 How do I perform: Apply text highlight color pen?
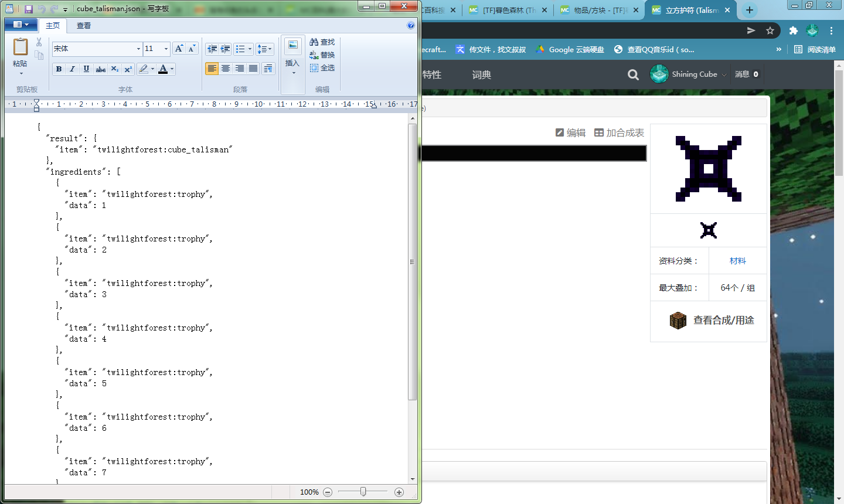(x=144, y=69)
